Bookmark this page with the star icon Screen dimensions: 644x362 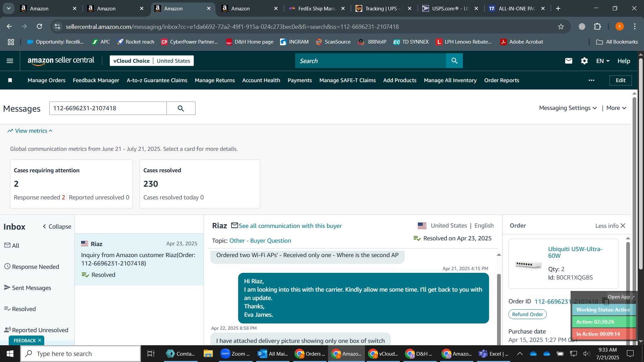coord(561,26)
